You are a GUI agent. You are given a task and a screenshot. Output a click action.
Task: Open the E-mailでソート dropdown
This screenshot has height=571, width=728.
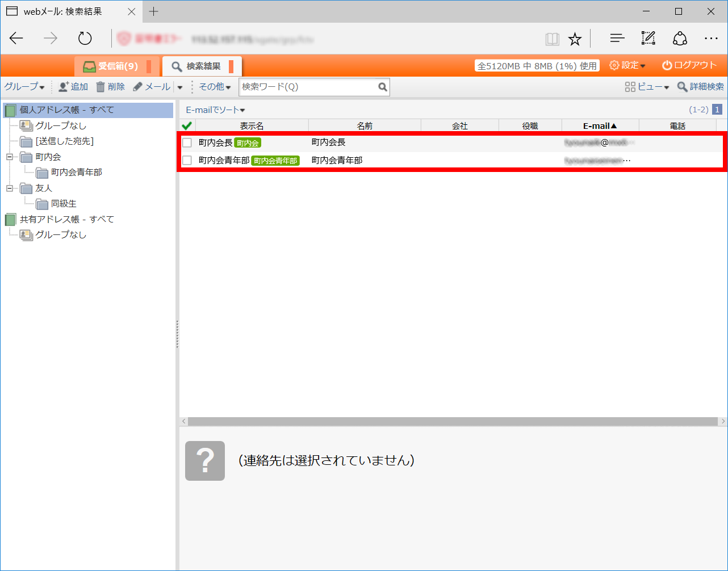point(215,110)
